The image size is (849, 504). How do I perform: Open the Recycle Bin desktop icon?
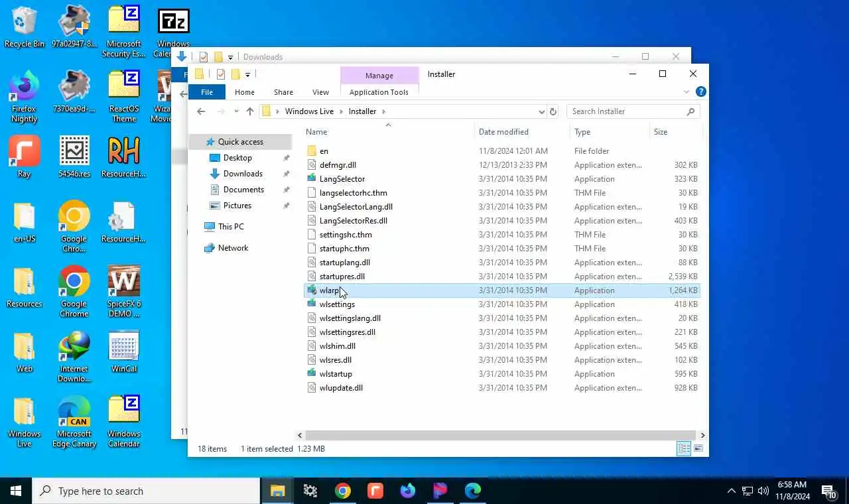pos(25,28)
